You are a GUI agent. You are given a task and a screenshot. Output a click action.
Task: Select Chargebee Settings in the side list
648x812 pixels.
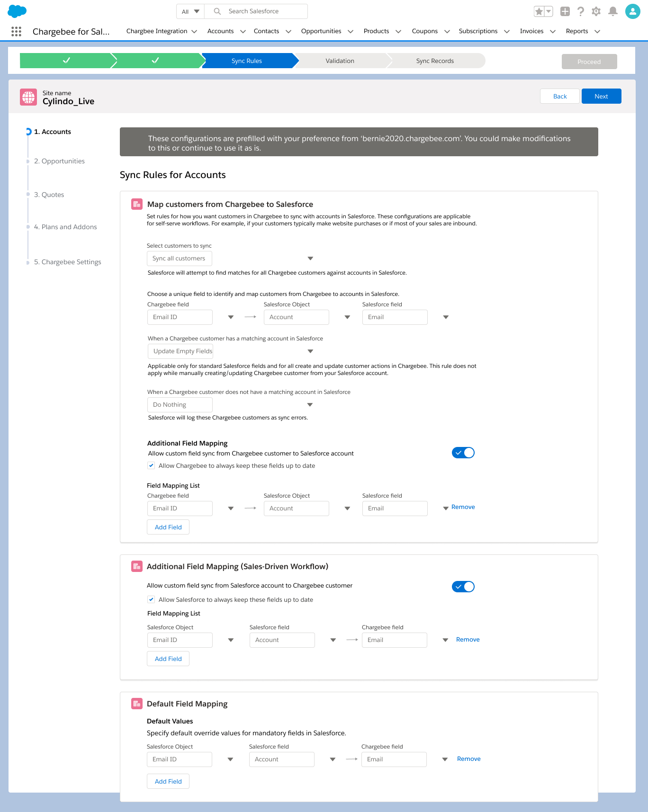tap(68, 262)
